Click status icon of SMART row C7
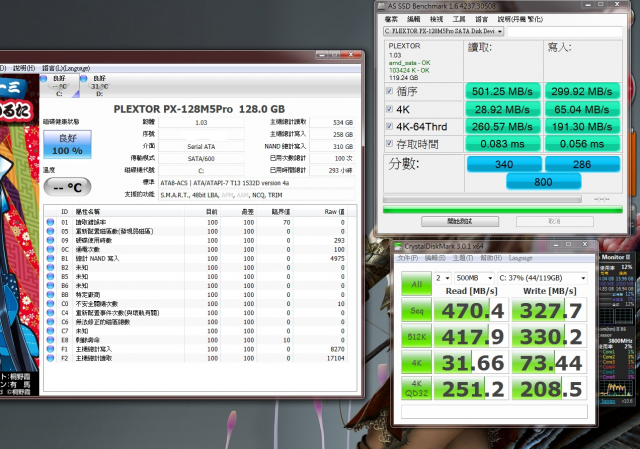The height and width of the screenshot is (449, 640). [51, 331]
